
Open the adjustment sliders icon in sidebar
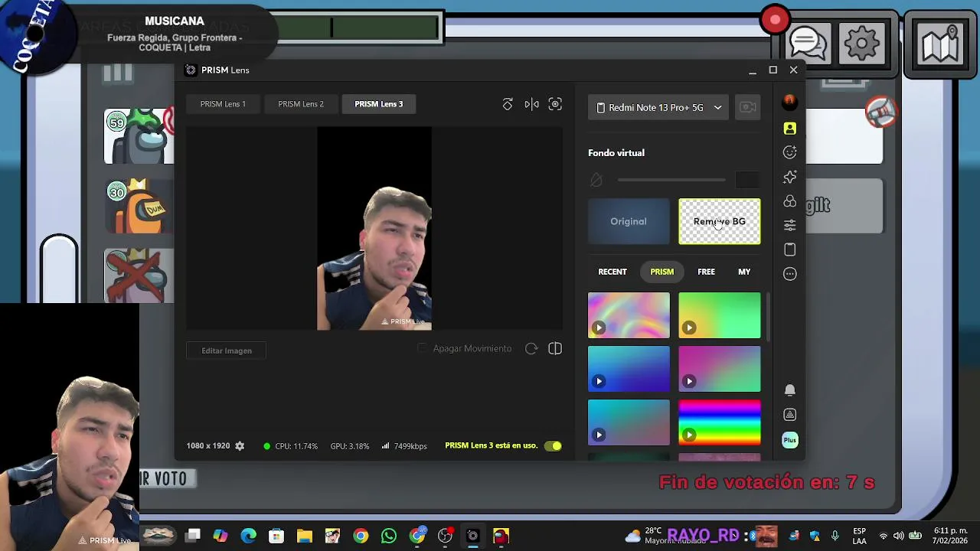(789, 225)
